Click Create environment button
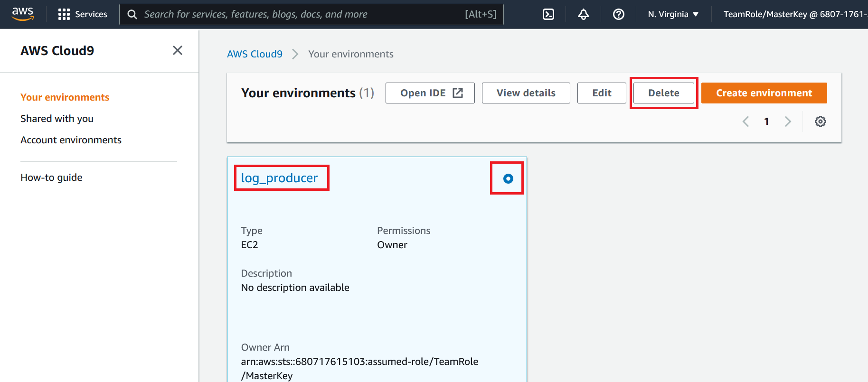This screenshot has width=868, height=382. (764, 93)
